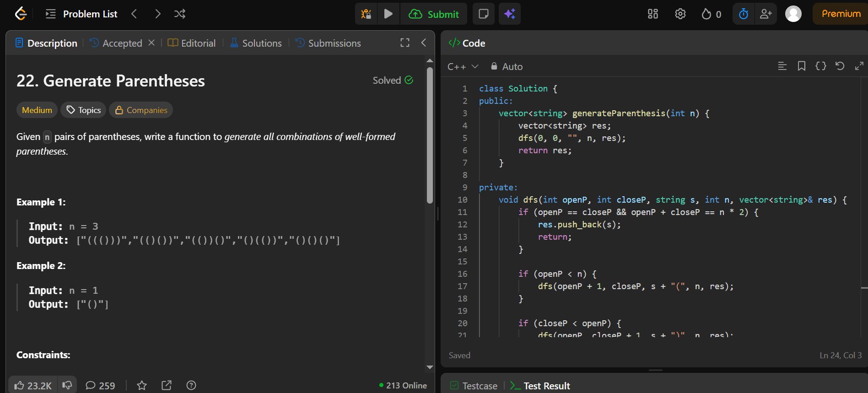Switch to the Submissions tab
This screenshot has width=868, height=393.
(328, 43)
